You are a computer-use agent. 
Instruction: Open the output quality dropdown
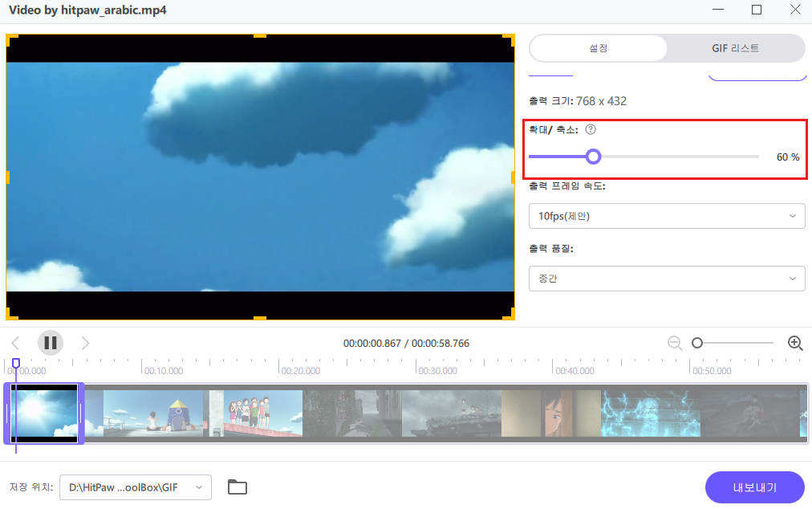(x=667, y=279)
